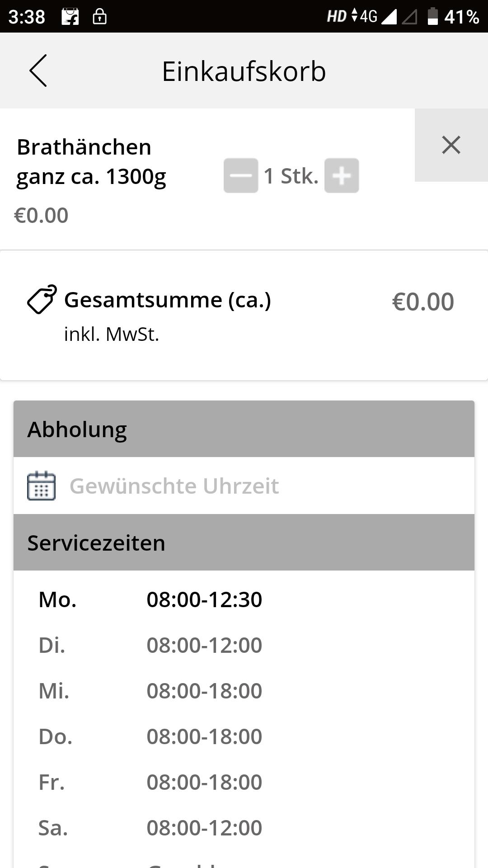Go back using the arrow icon
This screenshot has height=868, width=488.
(38, 71)
